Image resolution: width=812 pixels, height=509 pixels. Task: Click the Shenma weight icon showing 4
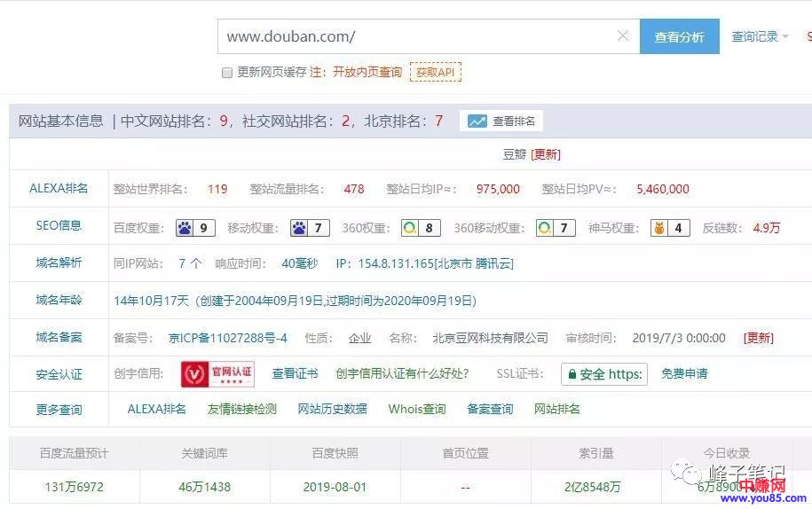[x=669, y=228]
